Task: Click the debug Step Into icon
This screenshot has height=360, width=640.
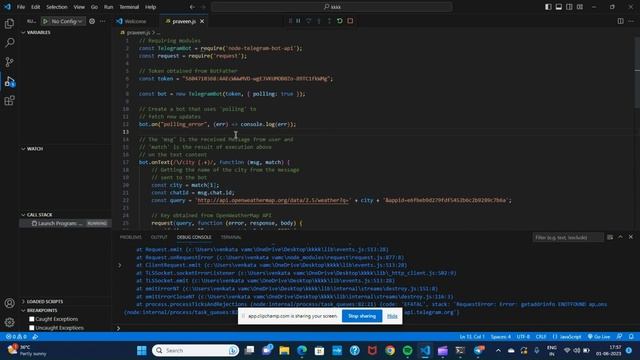Action: click(x=319, y=21)
